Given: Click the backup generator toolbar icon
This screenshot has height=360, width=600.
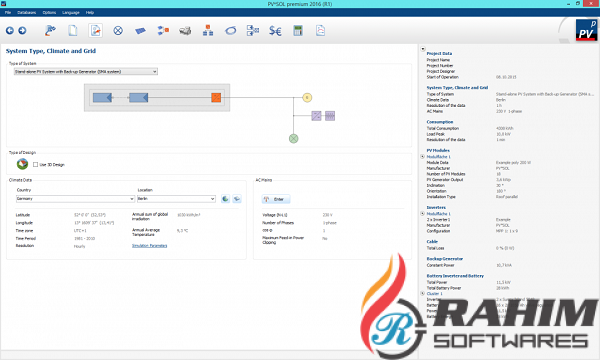Looking at the screenshot, I should [x=185, y=31].
